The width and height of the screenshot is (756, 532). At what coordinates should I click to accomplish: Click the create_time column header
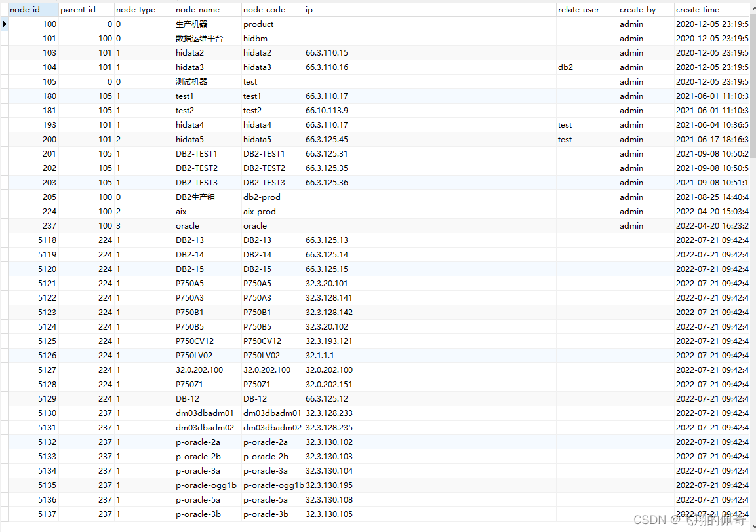tap(711, 10)
